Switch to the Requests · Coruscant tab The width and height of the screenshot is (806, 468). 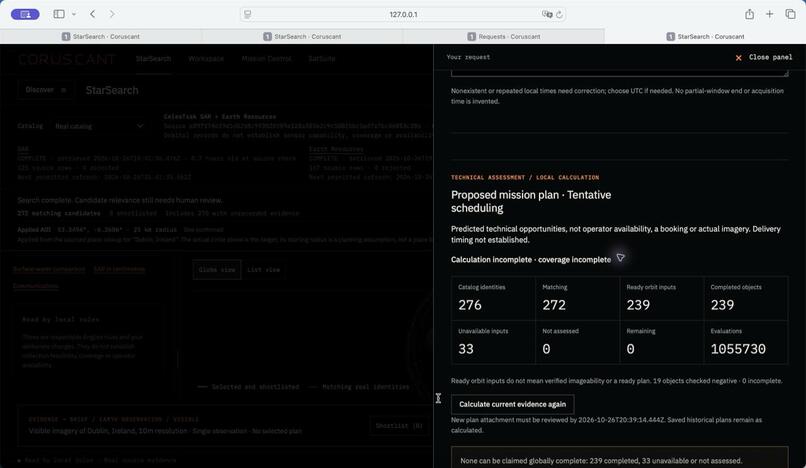[x=504, y=37]
